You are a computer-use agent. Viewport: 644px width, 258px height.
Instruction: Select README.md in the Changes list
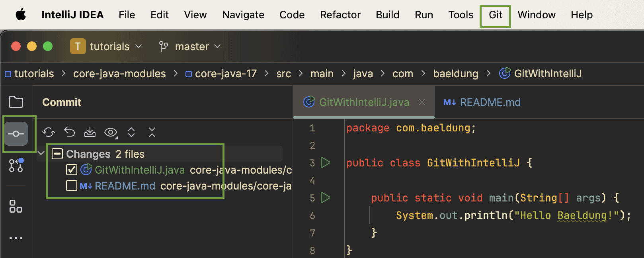click(x=125, y=186)
